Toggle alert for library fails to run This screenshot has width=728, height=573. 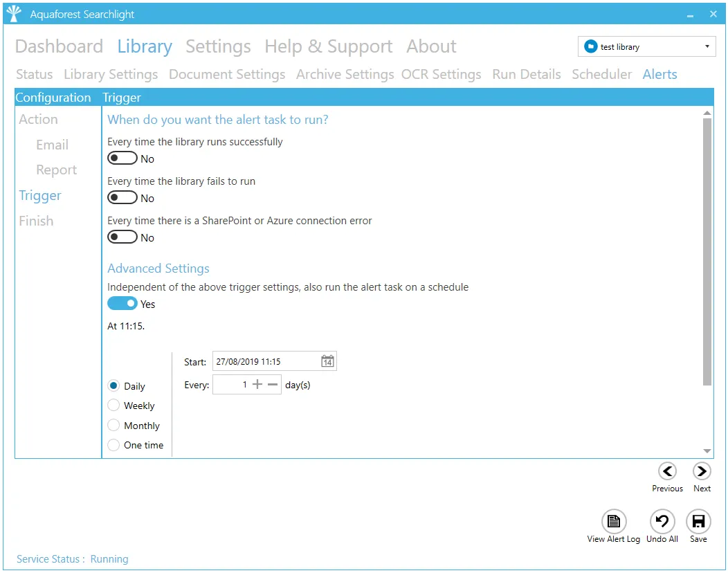coord(122,198)
